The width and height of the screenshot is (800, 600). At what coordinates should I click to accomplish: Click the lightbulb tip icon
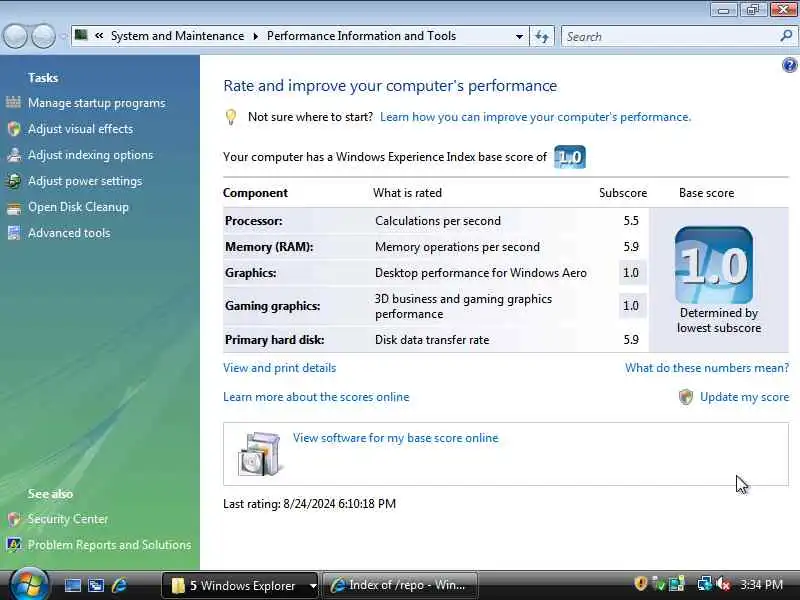231,117
